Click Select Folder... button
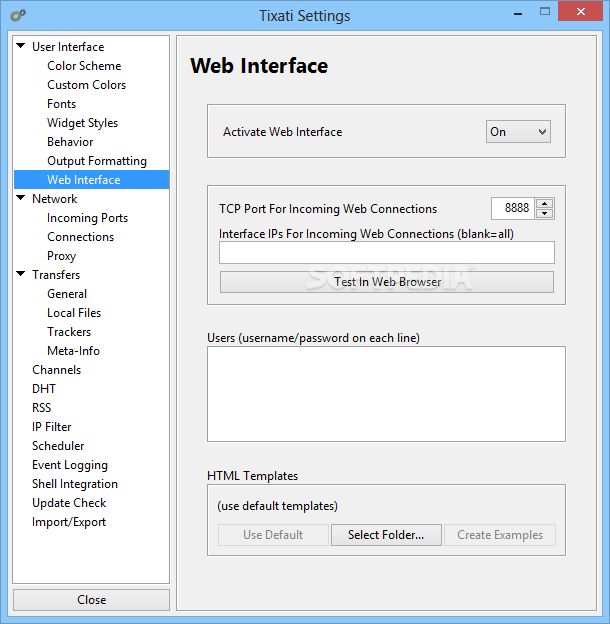 tap(386, 535)
